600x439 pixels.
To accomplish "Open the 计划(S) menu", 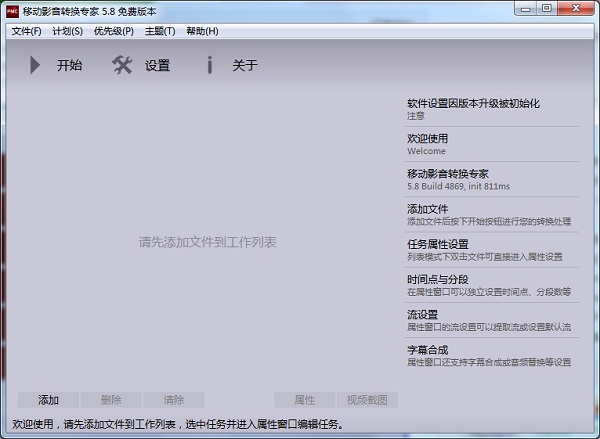I will click(x=68, y=31).
